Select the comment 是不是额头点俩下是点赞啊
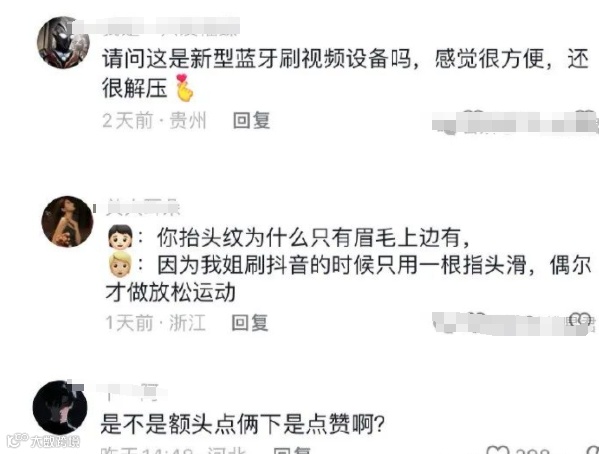The height and width of the screenshot is (454, 599). coord(243,424)
